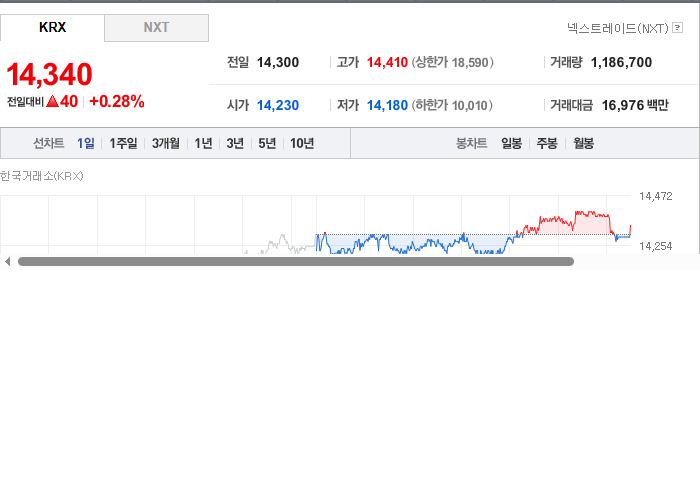This screenshot has width=700, height=490.
Task: Click the opening price 14,230
Action: [x=278, y=105]
